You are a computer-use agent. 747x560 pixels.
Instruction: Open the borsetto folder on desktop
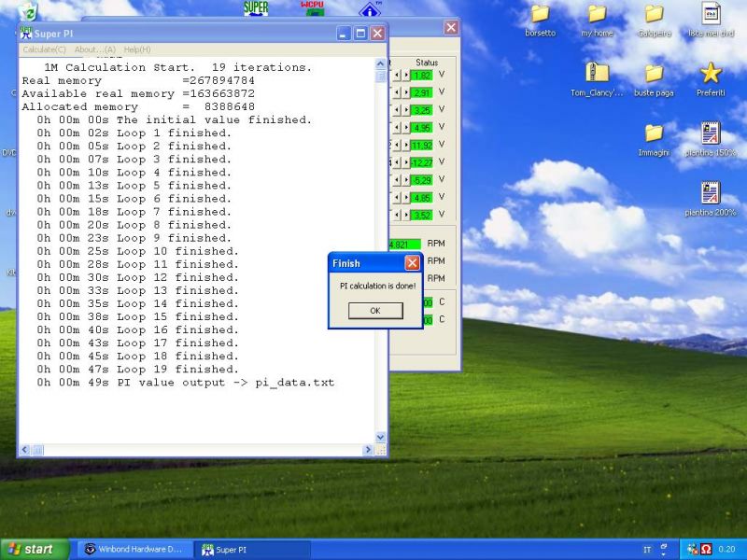pyautogui.click(x=540, y=21)
